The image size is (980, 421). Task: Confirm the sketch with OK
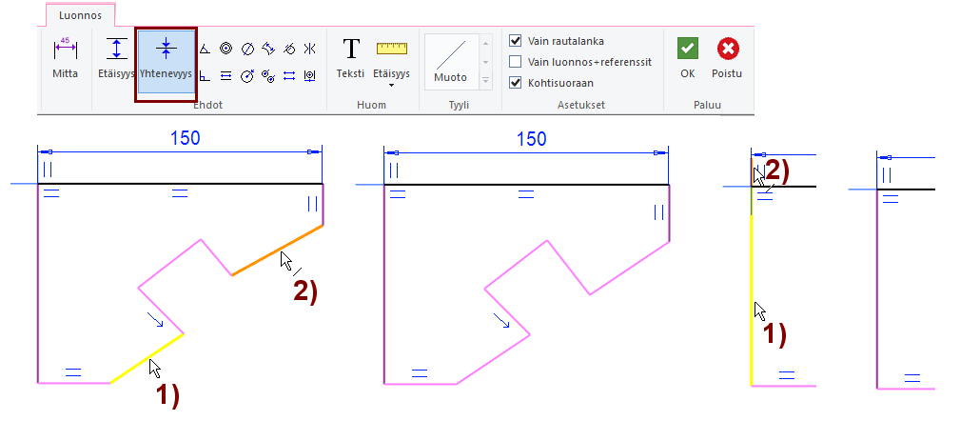point(688,58)
